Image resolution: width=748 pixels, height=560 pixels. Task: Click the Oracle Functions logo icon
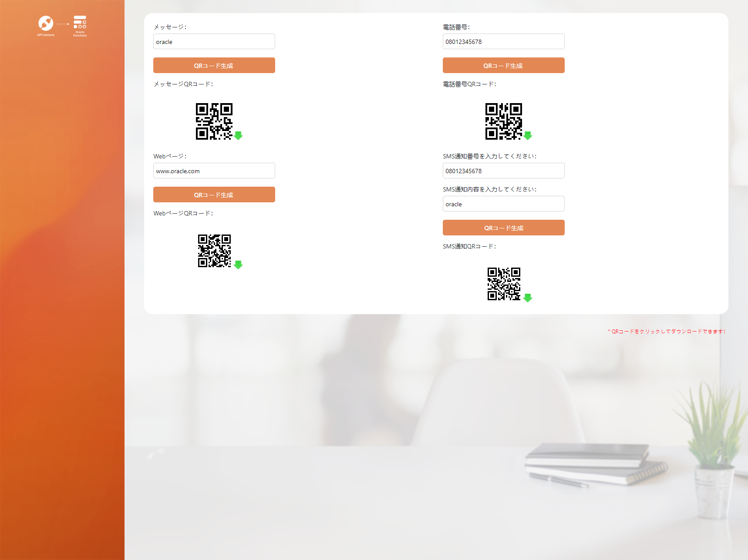pos(80,23)
